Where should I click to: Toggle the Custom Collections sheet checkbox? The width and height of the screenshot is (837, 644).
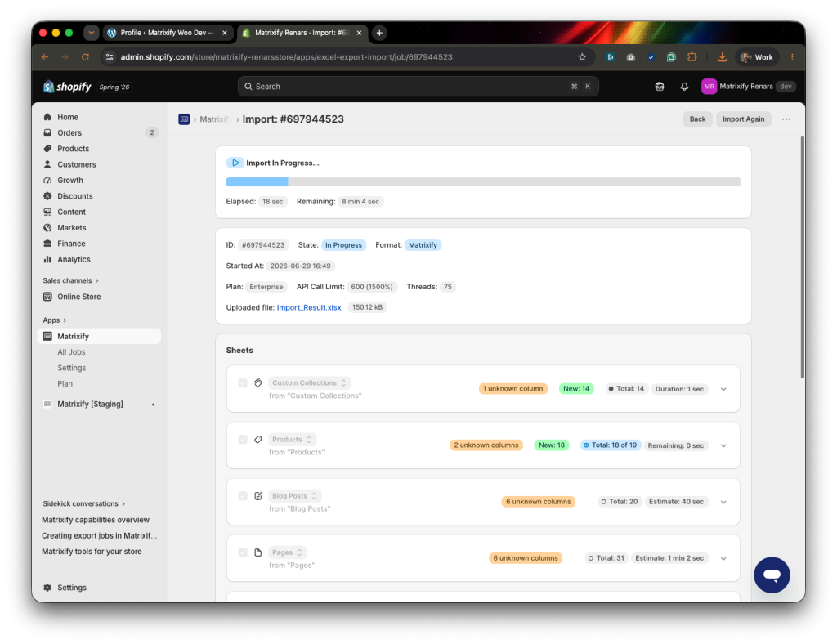pos(243,383)
